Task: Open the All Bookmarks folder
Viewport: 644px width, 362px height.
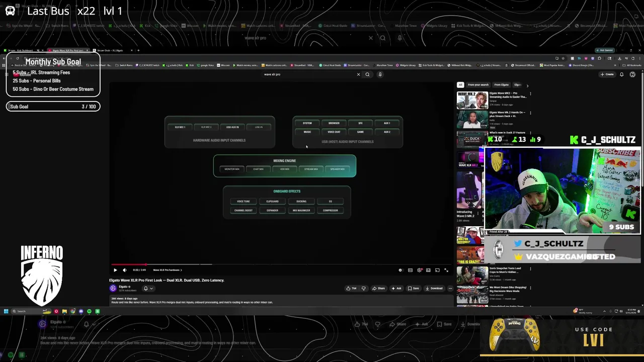Action: point(632,65)
